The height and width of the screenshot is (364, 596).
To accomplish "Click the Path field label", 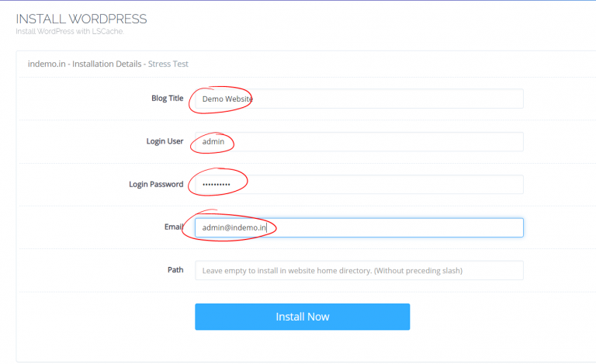I will (175, 270).
